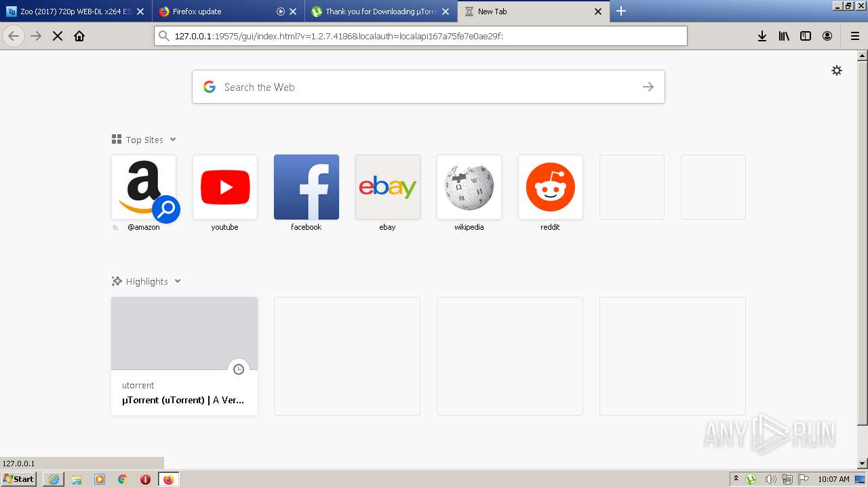This screenshot has width=868, height=488.
Task: Close the New Tab tab
Action: point(598,12)
